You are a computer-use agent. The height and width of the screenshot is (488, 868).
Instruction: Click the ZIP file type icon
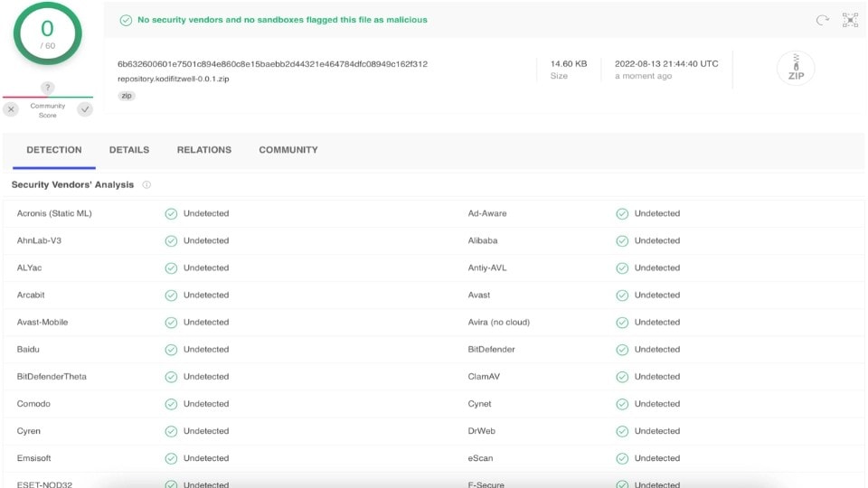795,69
